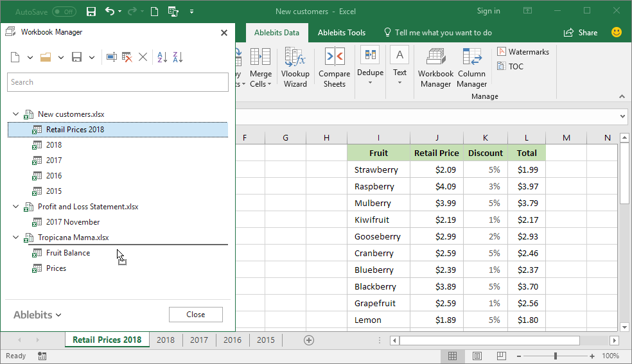This screenshot has width=632, height=364.
Task: Click the Sort Z to A icon
Action: [x=178, y=57]
